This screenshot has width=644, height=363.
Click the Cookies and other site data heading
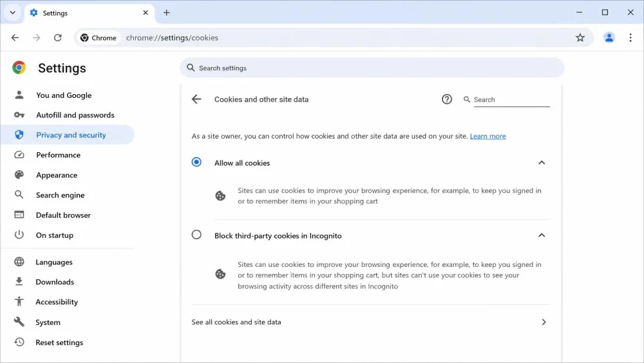[261, 99]
